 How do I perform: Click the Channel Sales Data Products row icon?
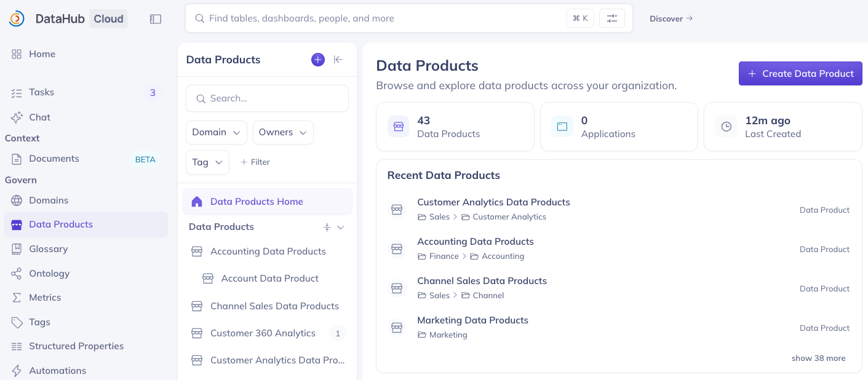click(x=397, y=288)
